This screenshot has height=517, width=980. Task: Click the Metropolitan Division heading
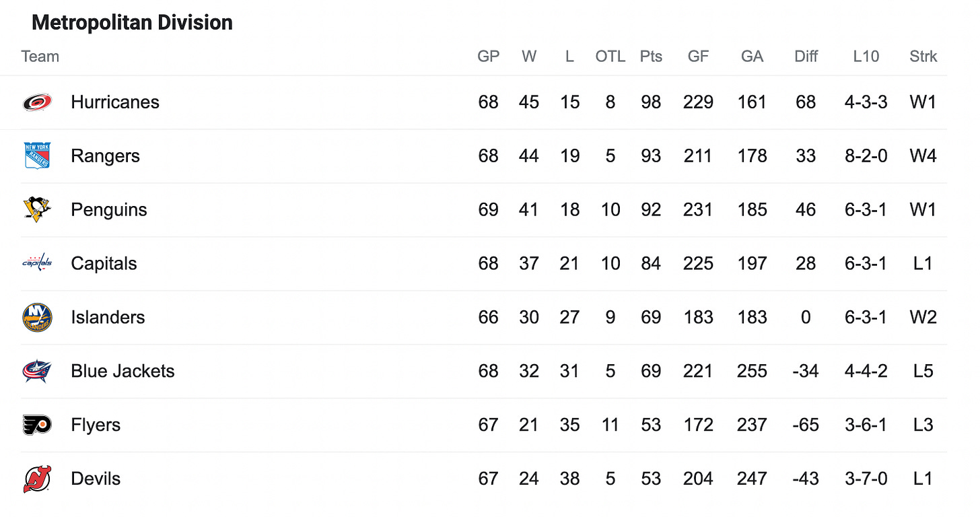pos(132,23)
